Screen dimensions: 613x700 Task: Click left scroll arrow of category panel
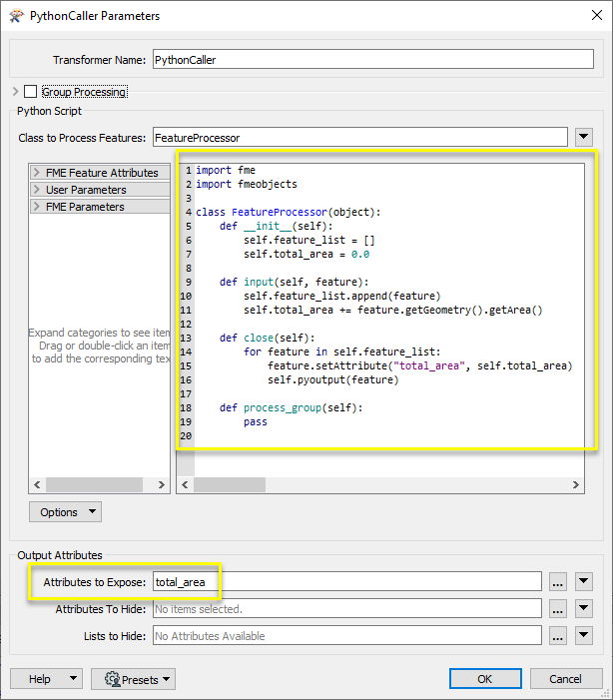point(37,485)
